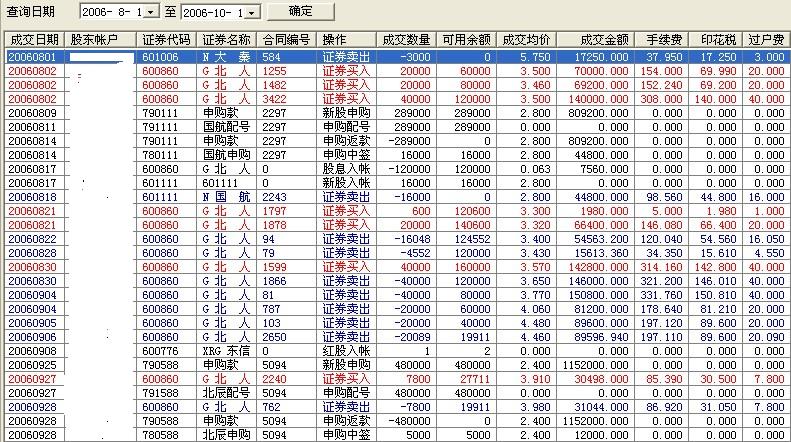Click 申购返款 on 20060814 row
Image resolution: width=791 pixels, height=442 pixels.
(346, 141)
